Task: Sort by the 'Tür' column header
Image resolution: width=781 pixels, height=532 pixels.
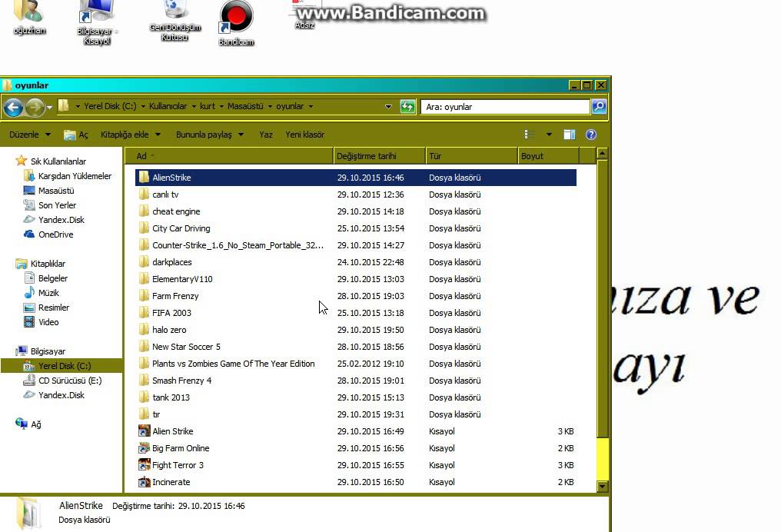Action: coord(472,156)
